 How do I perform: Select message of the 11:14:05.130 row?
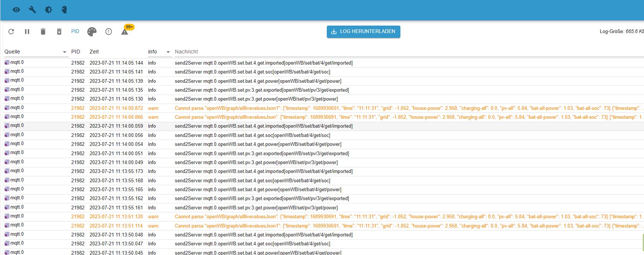256,99
